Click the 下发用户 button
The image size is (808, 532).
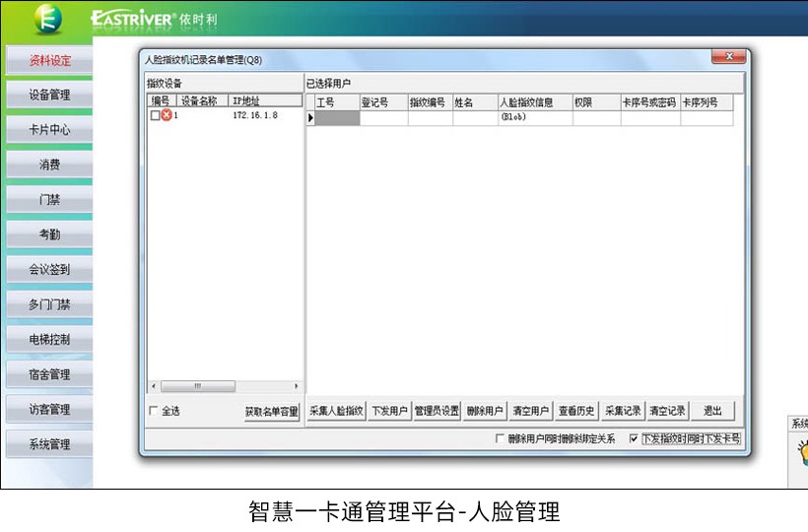[389, 411]
